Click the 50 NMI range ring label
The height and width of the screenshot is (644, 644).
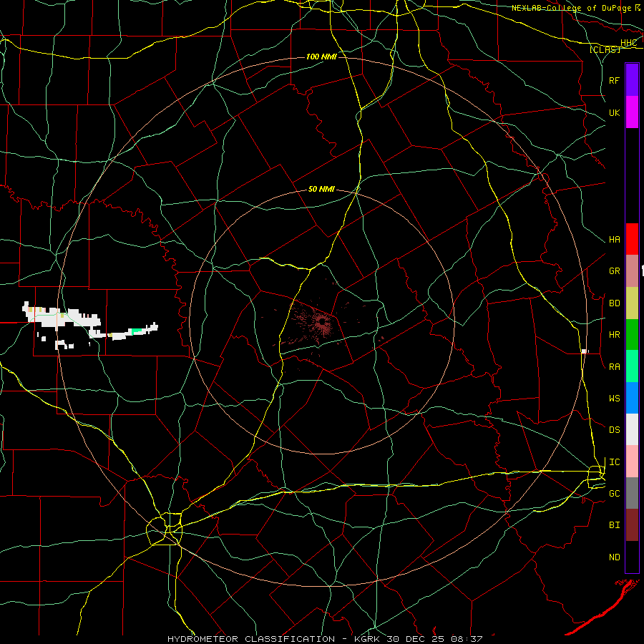tap(321, 189)
